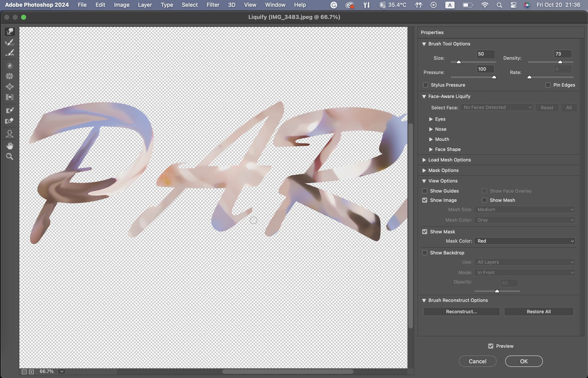Select the Twirl Clockwise tool
Screen dimensions: 588x378
(10, 66)
